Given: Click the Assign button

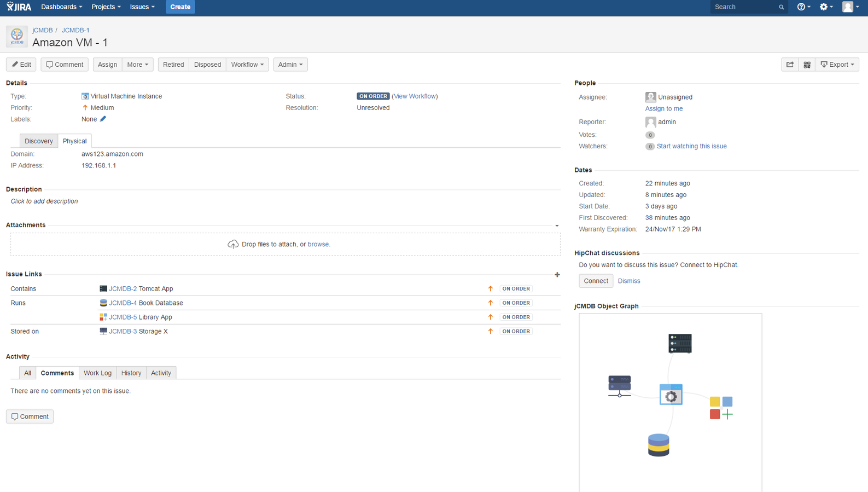Looking at the screenshot, I should [x=107, y=65].
